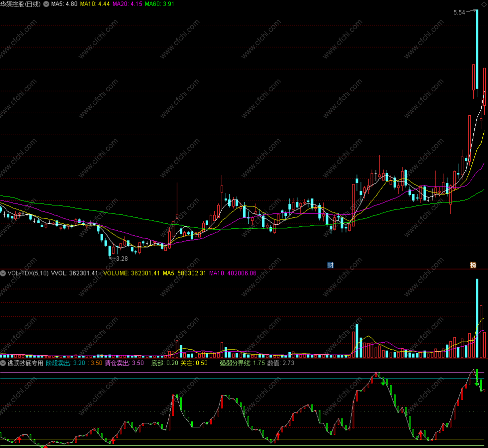Click the diamond icon at the chart corner
Screen dimensions: 488x448
[484, 4]
